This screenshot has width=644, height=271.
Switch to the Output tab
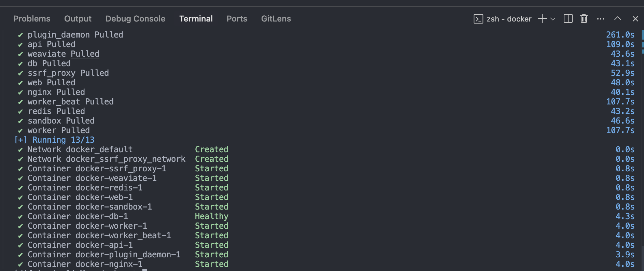point(78,19)
